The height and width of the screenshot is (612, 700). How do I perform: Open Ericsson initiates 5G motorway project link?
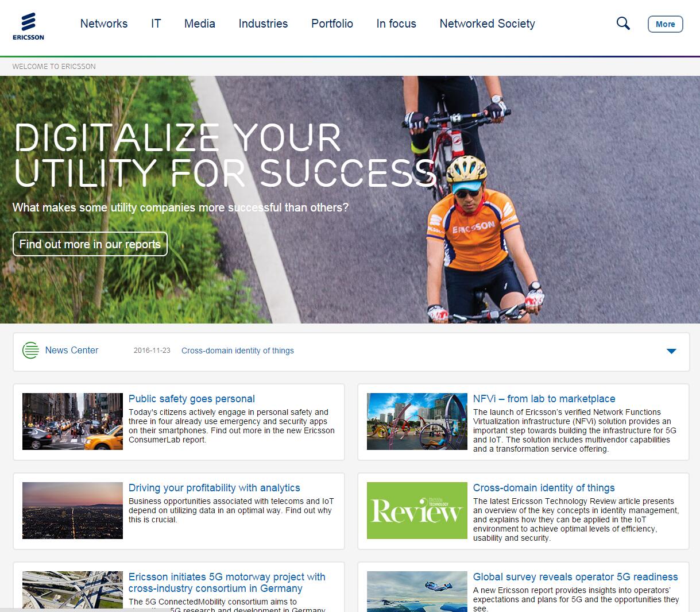(x=227, y=583)
